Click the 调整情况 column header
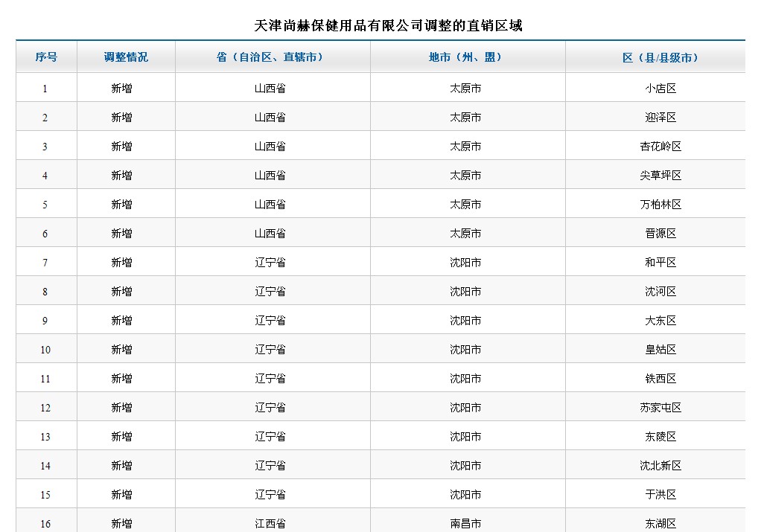The image size is (764, 532). (x=126, y=57)
